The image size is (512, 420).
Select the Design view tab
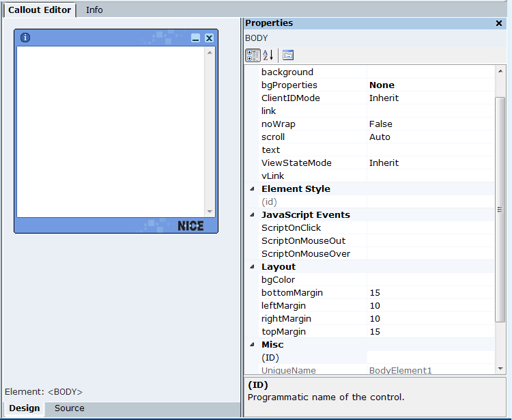(x=24, y=408)
